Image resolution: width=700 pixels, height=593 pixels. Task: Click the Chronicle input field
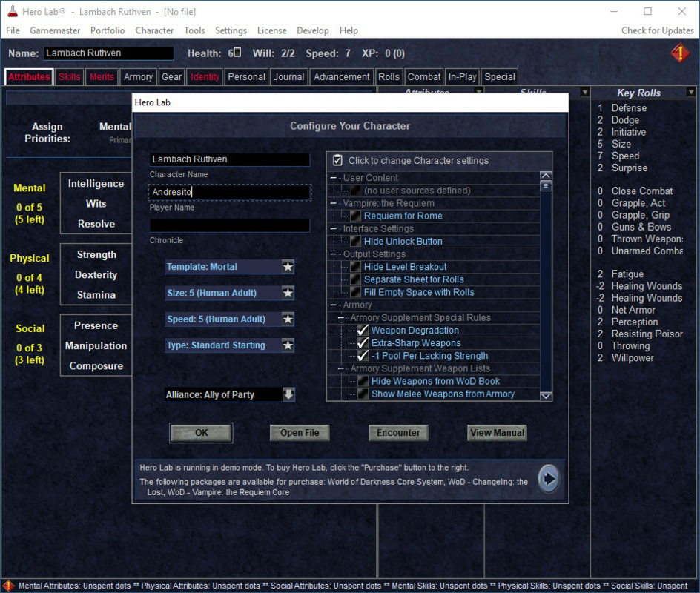tap(229, 225)
